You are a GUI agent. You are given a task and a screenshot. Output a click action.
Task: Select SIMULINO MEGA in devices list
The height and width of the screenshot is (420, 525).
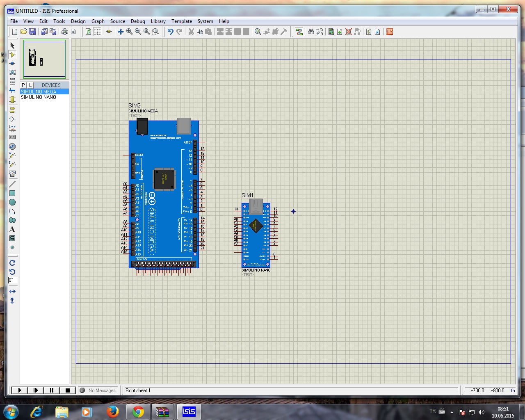pyautogui.click(x=44, y=91)
